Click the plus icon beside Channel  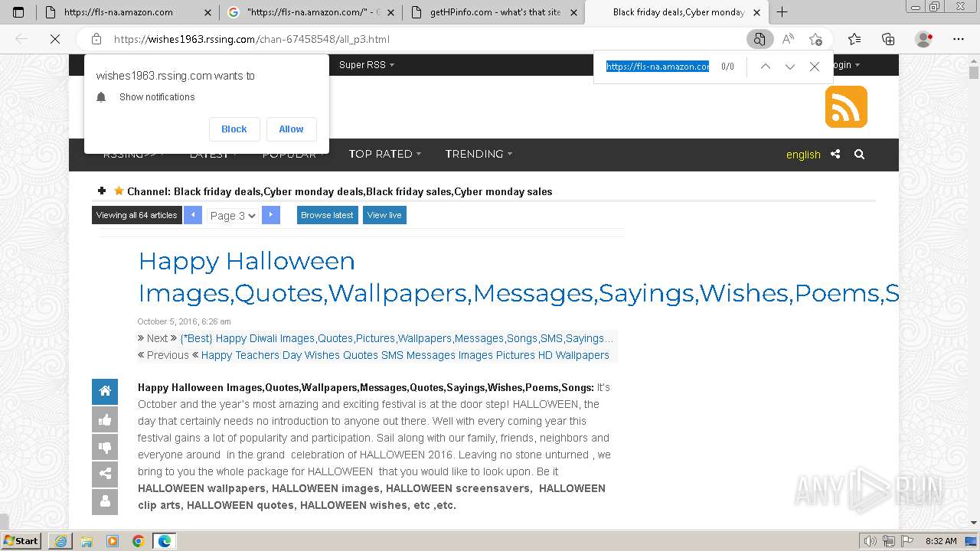(x=102, y=191)
